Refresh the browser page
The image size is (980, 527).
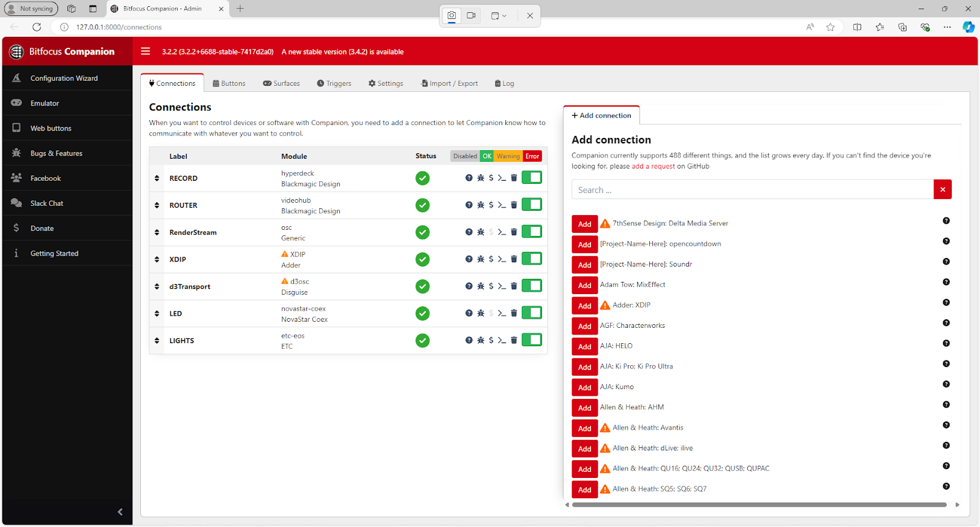click(37, 27)
